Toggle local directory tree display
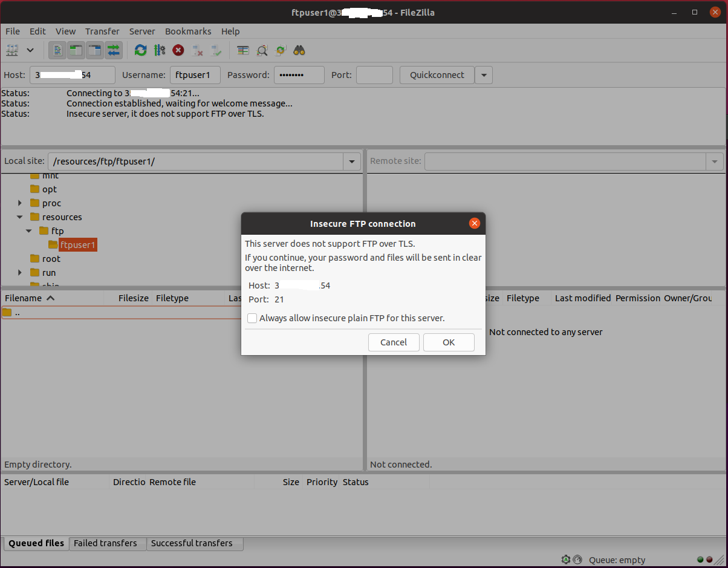 pyautogui.click(x=76, y=50)
